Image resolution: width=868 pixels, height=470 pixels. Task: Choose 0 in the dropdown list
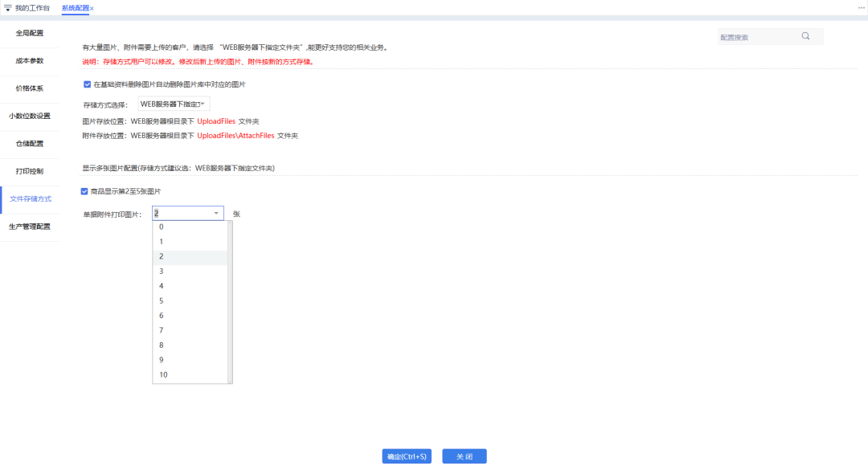190,227
